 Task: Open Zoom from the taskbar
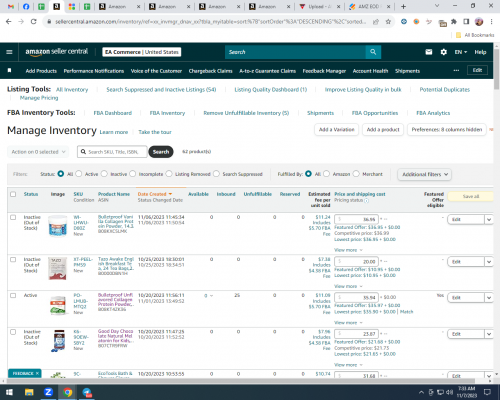click(x=48, y=392)
